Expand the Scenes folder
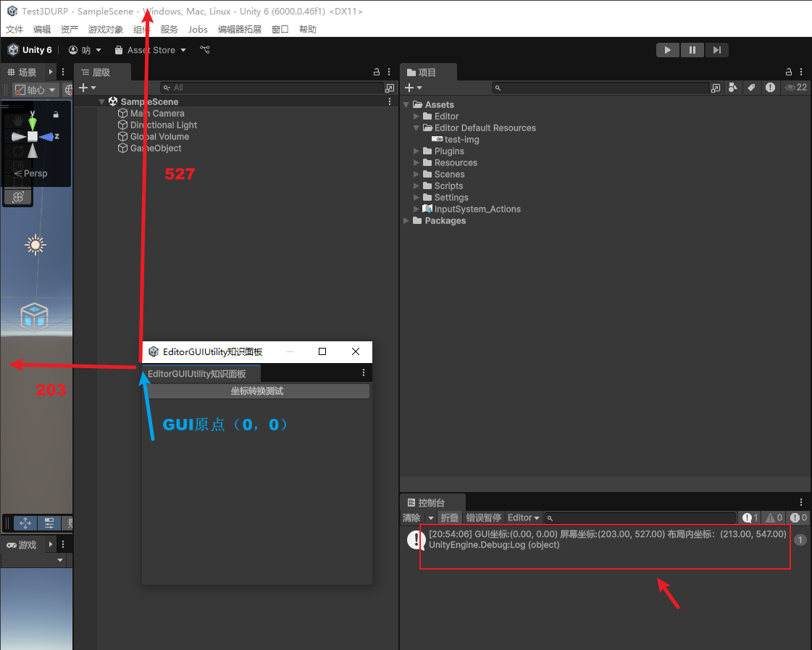 click(417, 175)
